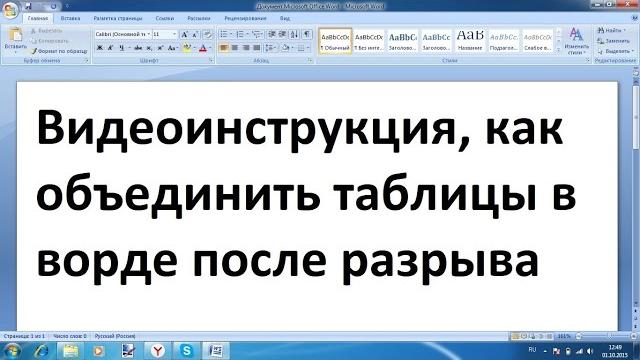Open the Paragraph (Абзац) dialog launcher
Viewport: 640px width, 360px height.
[310, 61]
